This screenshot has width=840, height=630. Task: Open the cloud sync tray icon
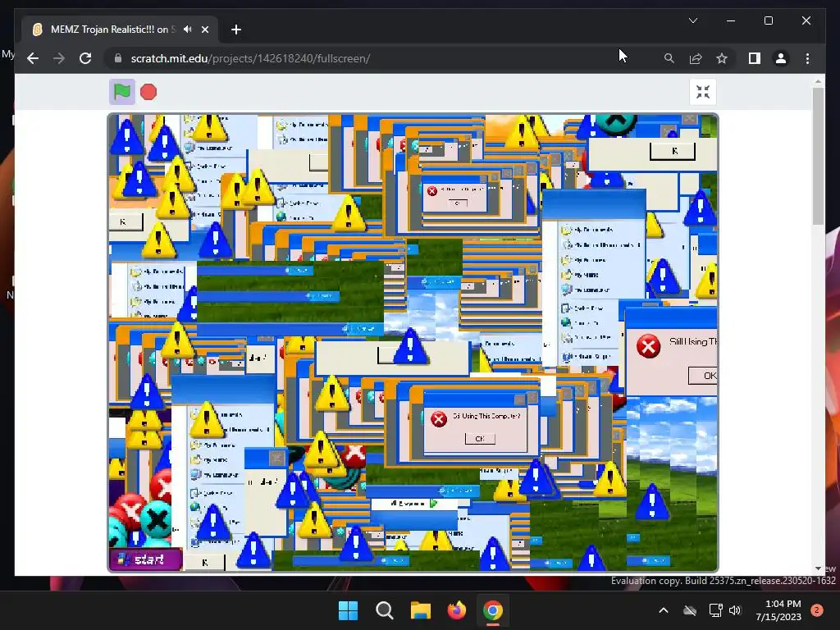point(690,610)
